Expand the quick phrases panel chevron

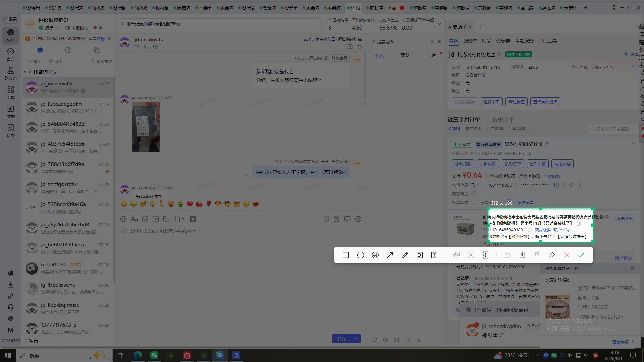pos(432,42)
